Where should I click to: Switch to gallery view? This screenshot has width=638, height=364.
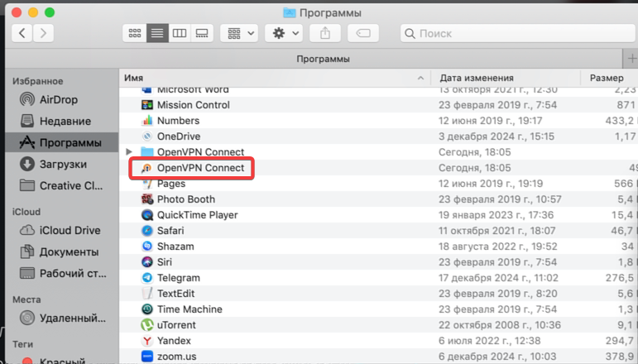[x=202, y=33]
